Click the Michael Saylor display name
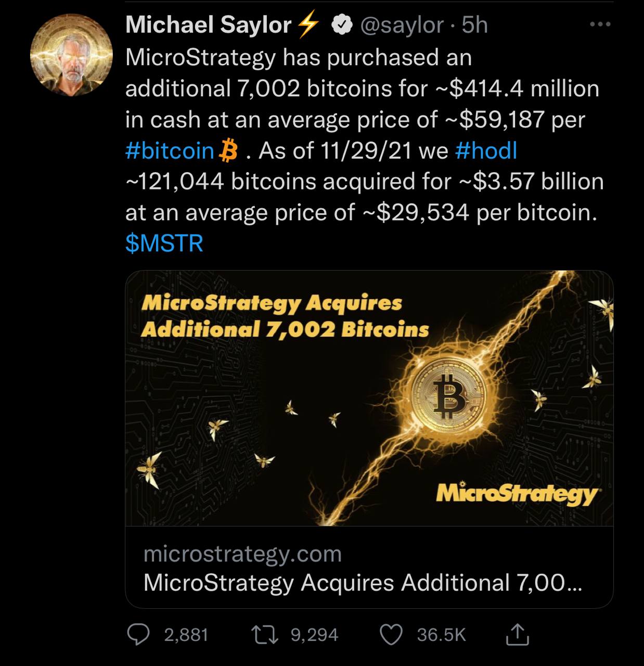644x666 pixels. click(208, 25)
